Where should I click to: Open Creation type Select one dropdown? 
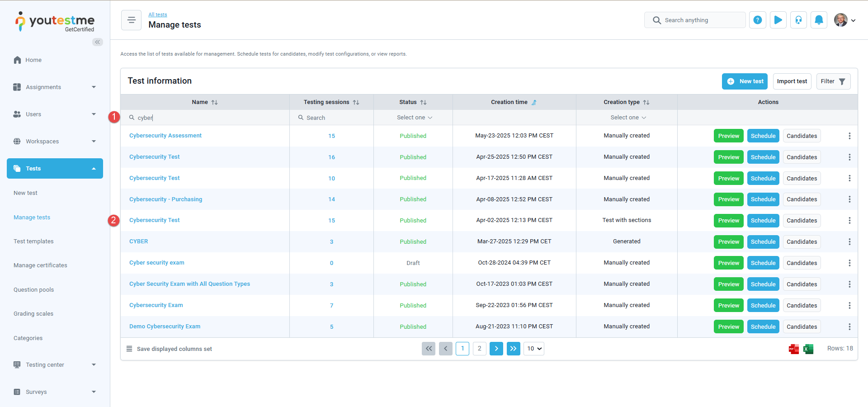pyautogui.click(x=628, y=118)
